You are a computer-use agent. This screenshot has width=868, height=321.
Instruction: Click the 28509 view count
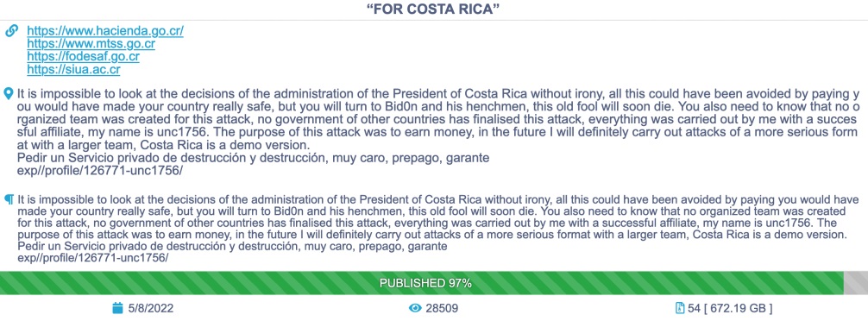pos(442,308)
